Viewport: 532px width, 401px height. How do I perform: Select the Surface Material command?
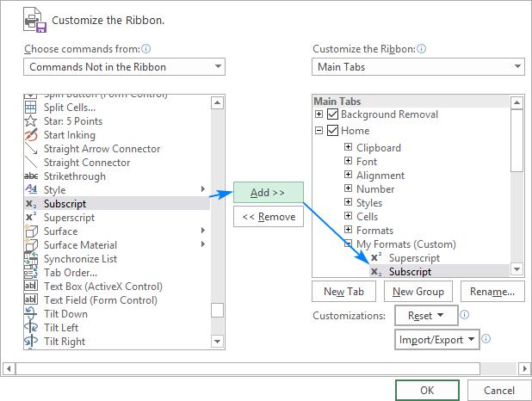tap(80, 245)
